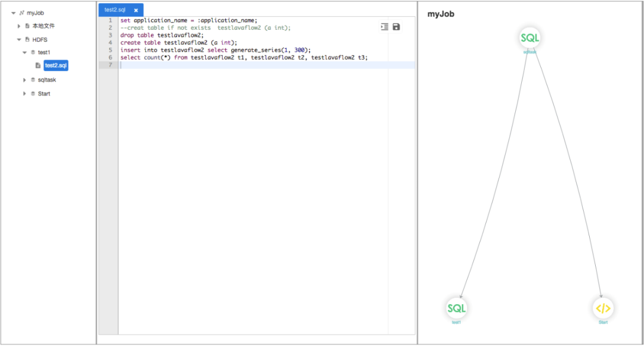Click line number 6 in gutter
This screenshot has height=346, width=644.
[x=110, y=57]
